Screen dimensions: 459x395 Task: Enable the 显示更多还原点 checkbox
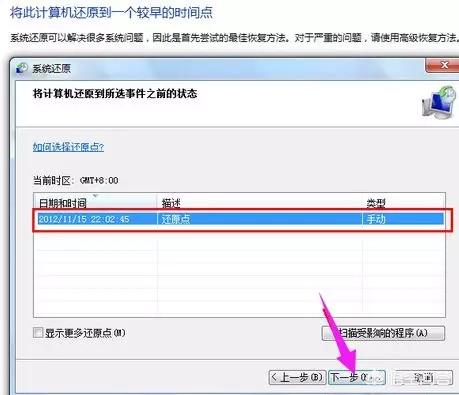pos(38,332)
